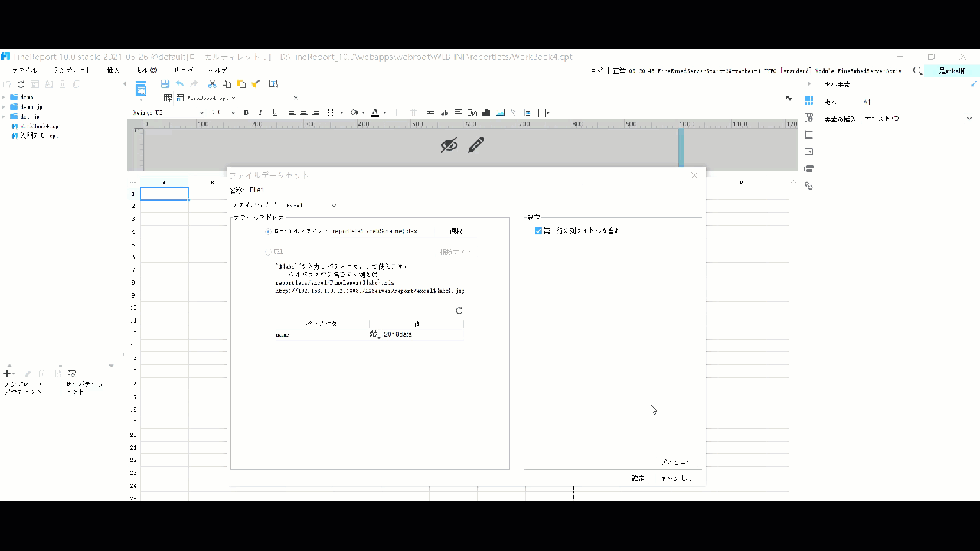Click the pencil edit icon above the canvas
The width and height of the screenshot is (980, 551).
[x=475, y=145]
